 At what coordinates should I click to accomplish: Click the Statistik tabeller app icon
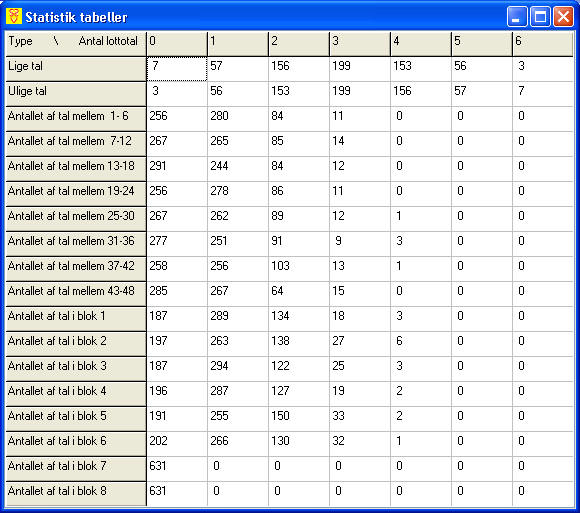(14, 16)
